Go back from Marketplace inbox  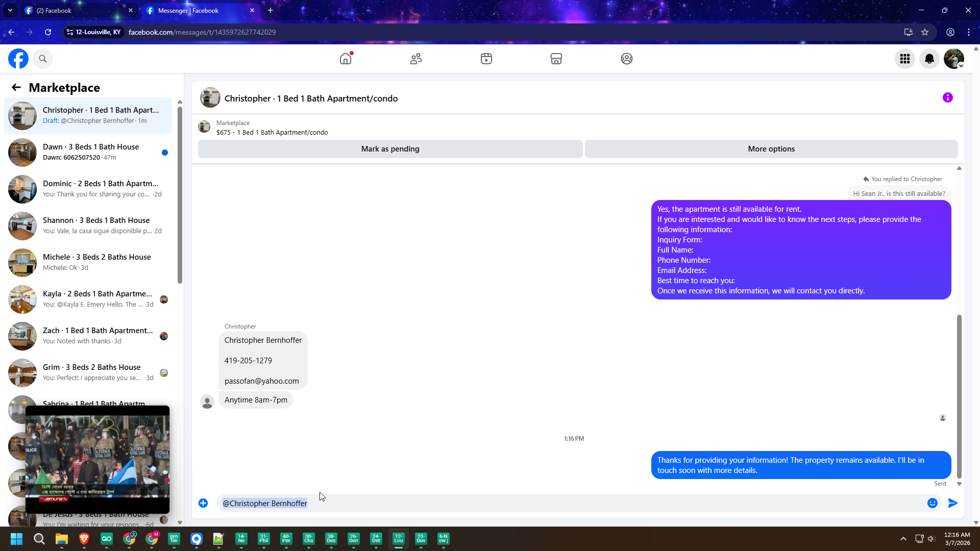pos(16,87)
